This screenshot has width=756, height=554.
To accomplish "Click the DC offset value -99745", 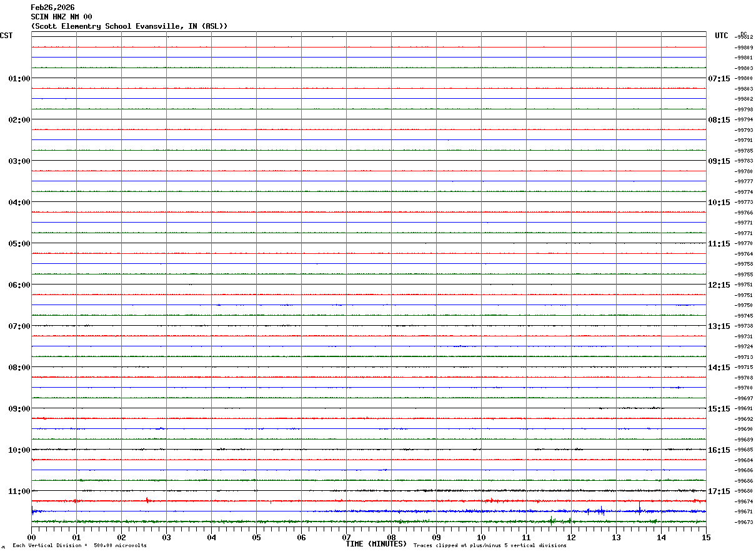I will [744, 316].
